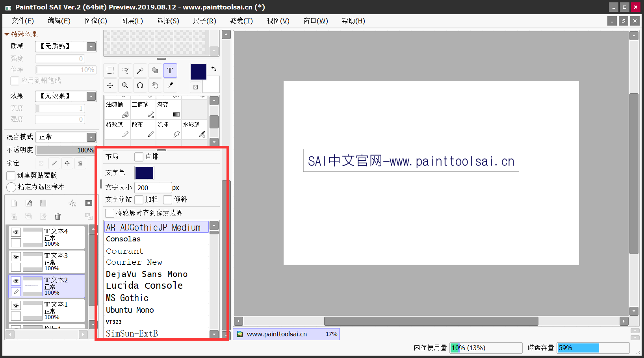The image size is (644, 358).
Task: Select the shape tool
Action: (x=155, y=70)
